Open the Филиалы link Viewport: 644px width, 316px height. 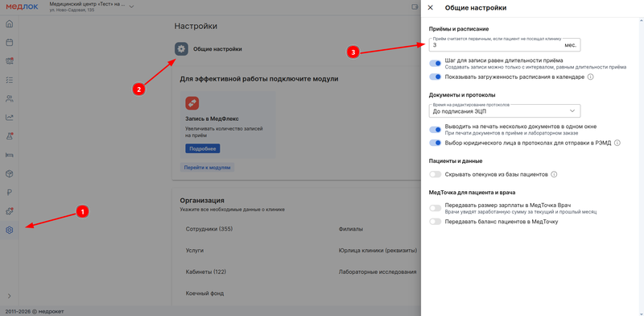click(350, 229)
